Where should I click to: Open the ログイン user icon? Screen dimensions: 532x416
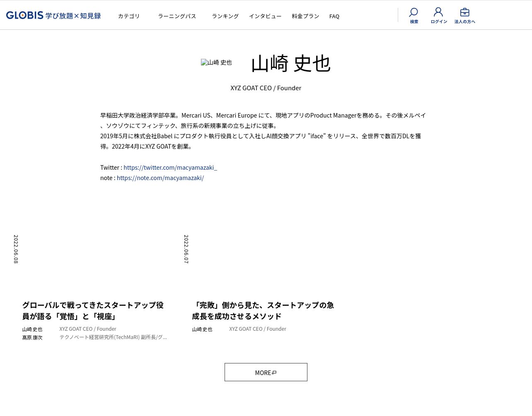[439, 16]
